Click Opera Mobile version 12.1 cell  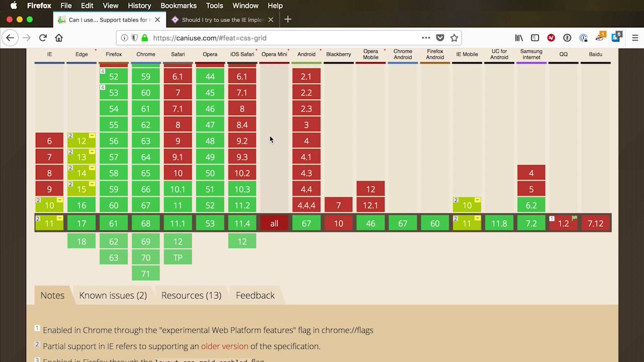[371, 205]
